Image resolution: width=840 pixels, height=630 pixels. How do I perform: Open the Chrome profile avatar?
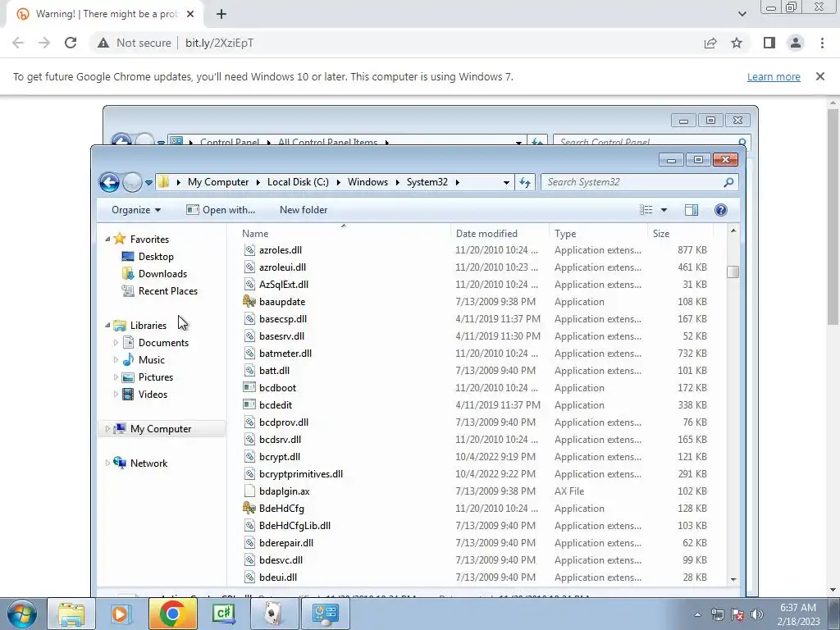pyautogui.click(x=796, y=43)
